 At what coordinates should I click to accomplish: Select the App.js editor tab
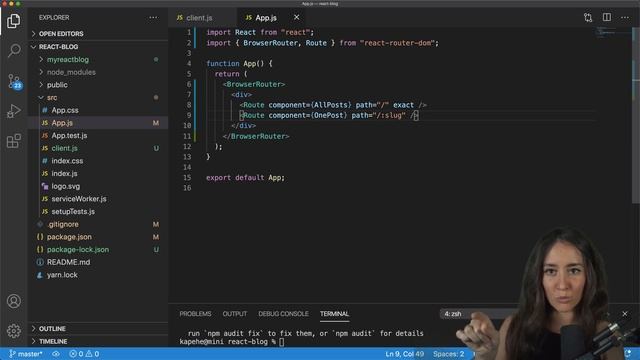[x=266, y=18]
